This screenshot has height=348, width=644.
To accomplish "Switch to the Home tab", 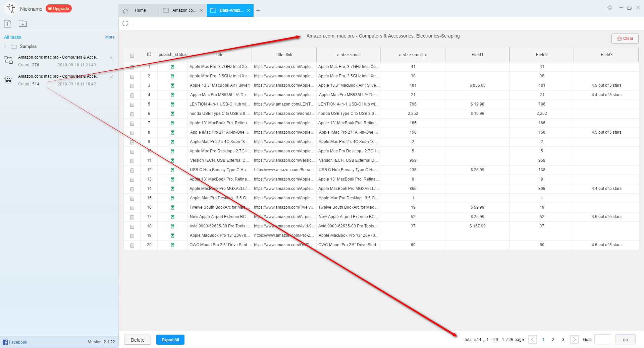I will [139, 10].
